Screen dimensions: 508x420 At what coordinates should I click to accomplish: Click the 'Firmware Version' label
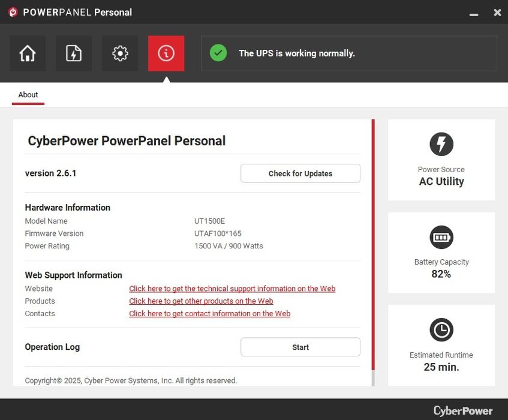tap(54, 233)
